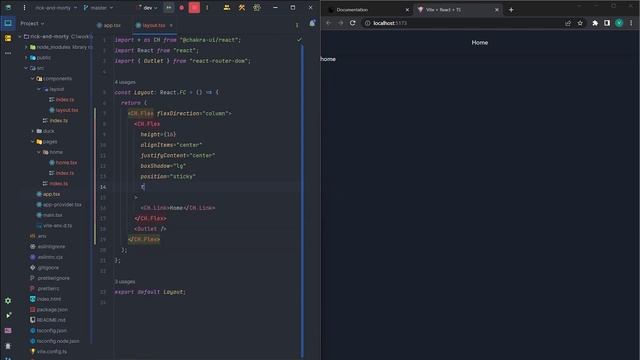Stop the running dev process
Screen dimensions: 640x360
(194, 7)
